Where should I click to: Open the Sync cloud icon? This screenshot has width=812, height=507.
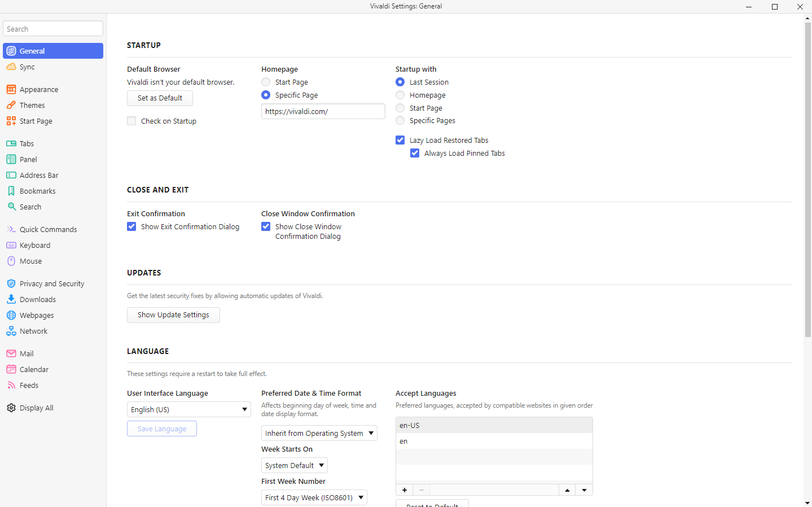(11, 67)
